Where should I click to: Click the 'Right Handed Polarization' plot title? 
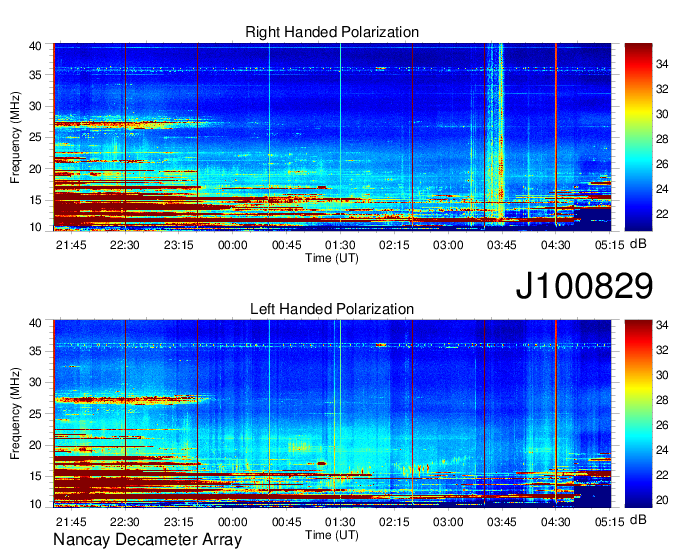point(332,32)
